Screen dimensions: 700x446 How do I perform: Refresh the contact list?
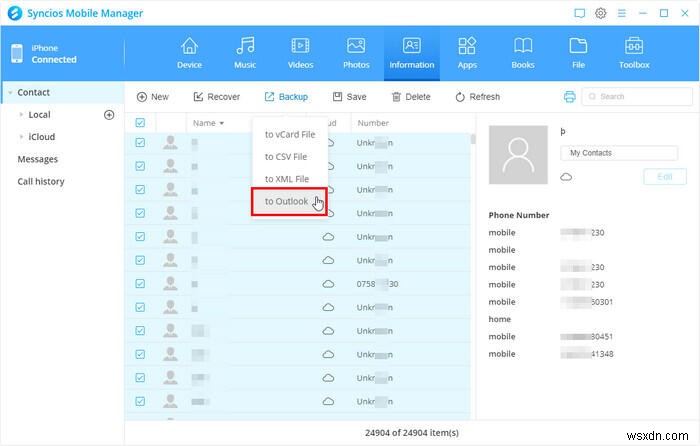478,97
